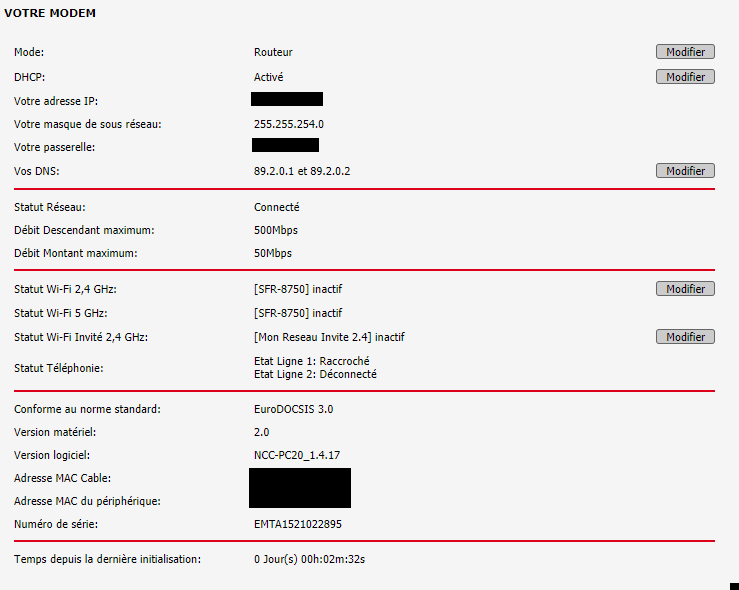Modify the DNS servers setting
Screen dimensions: 739x590
(685, 171)
